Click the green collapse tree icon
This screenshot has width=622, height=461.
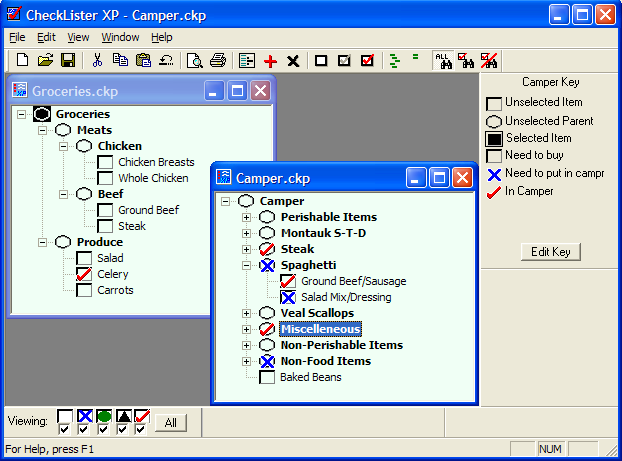pyautogui.click(x=415, y=57)
